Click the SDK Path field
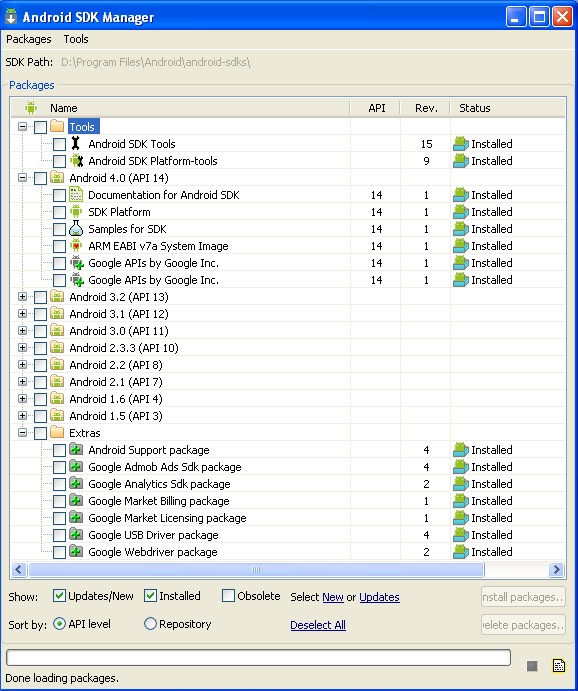 click(x=155, y=62)
